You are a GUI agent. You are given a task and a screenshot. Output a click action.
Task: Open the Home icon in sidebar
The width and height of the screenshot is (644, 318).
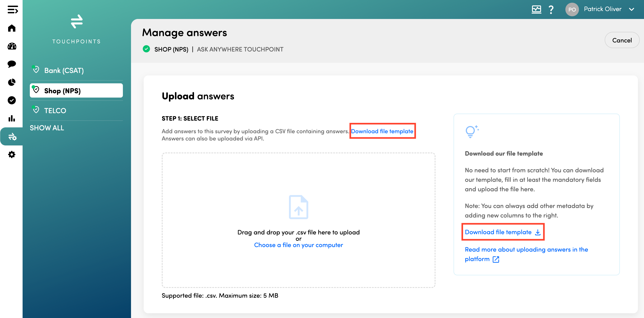pos(12,28)
